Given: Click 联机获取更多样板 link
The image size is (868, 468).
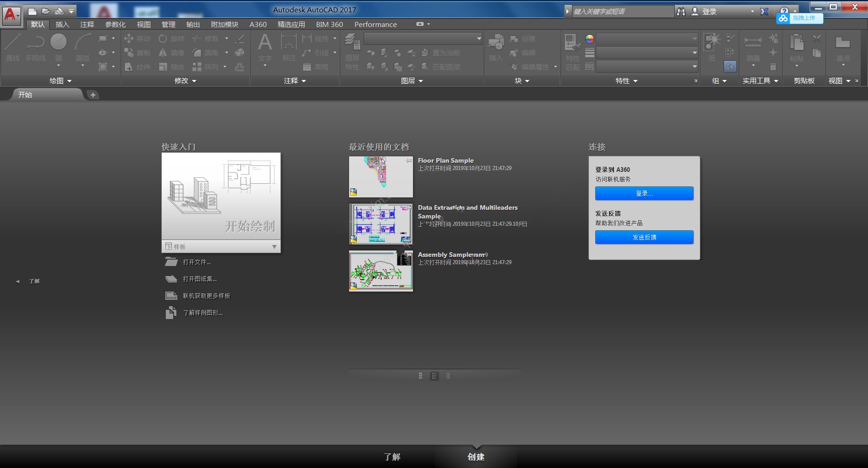Looking at the screenshot, I should click(206, 296).
